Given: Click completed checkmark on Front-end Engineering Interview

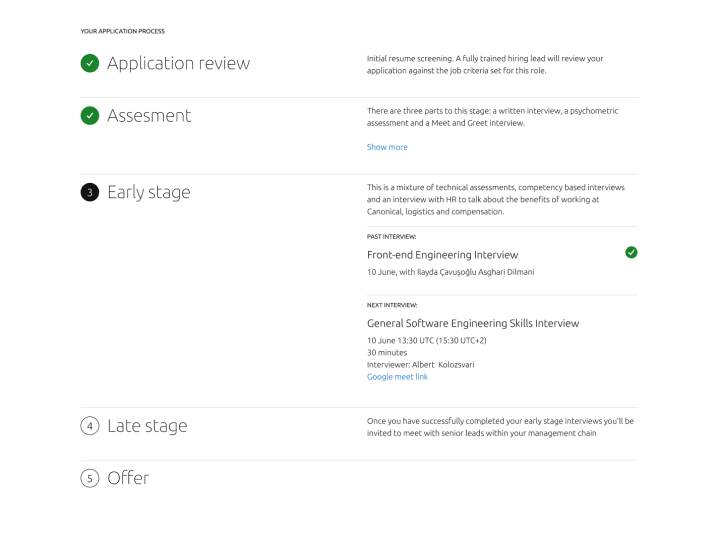Looking at the screenshot, I should [x=631, y=252].
